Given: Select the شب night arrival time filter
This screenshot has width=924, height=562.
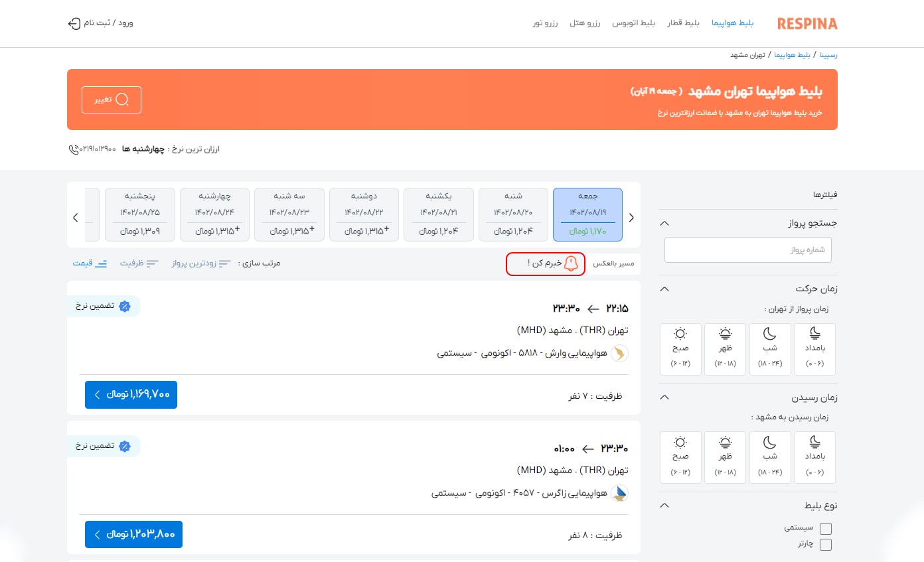Looking at the screenshot, I should pos(770,457).
